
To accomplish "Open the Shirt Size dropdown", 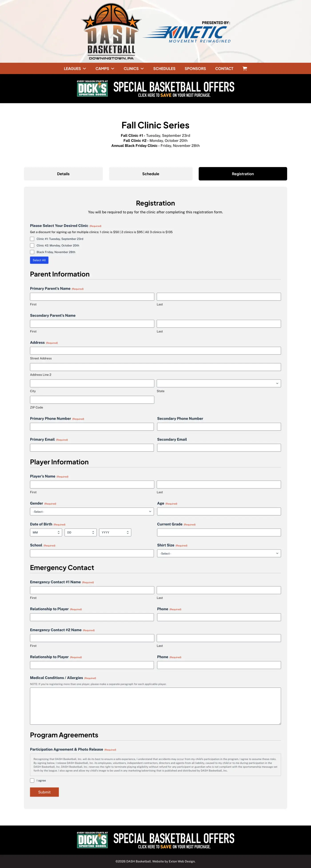I will (218, 553).
